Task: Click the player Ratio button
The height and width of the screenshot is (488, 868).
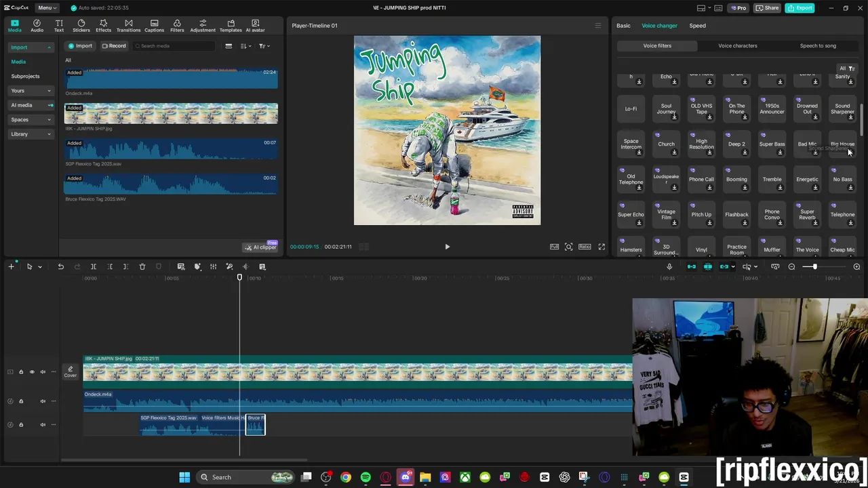Action: coord(585,247)
